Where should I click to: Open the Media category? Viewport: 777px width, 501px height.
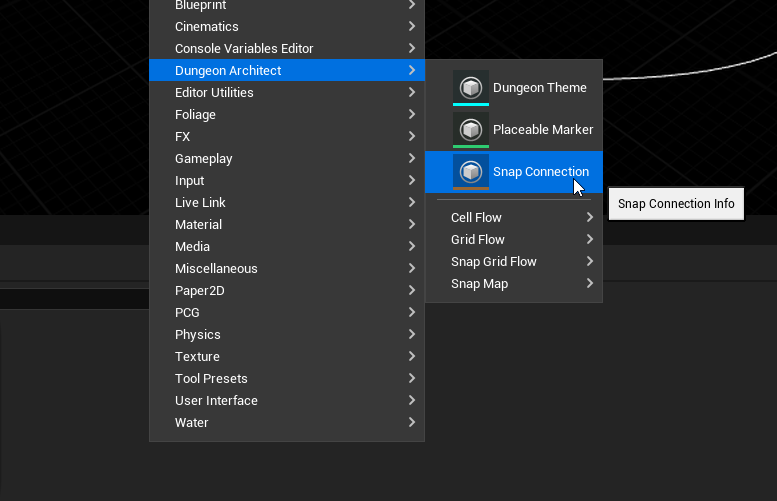(287, 246)
